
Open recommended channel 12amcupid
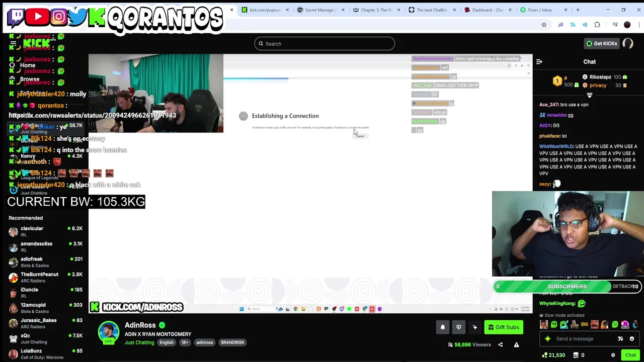point(45,308)
